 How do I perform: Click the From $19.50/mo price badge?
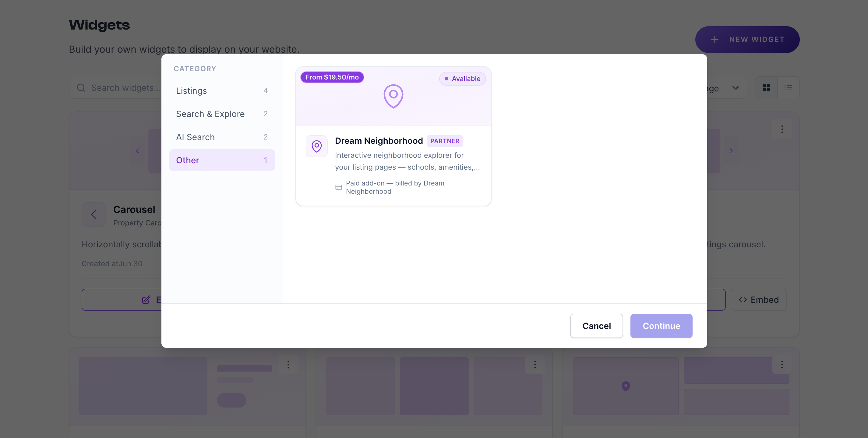coord(332,77)
